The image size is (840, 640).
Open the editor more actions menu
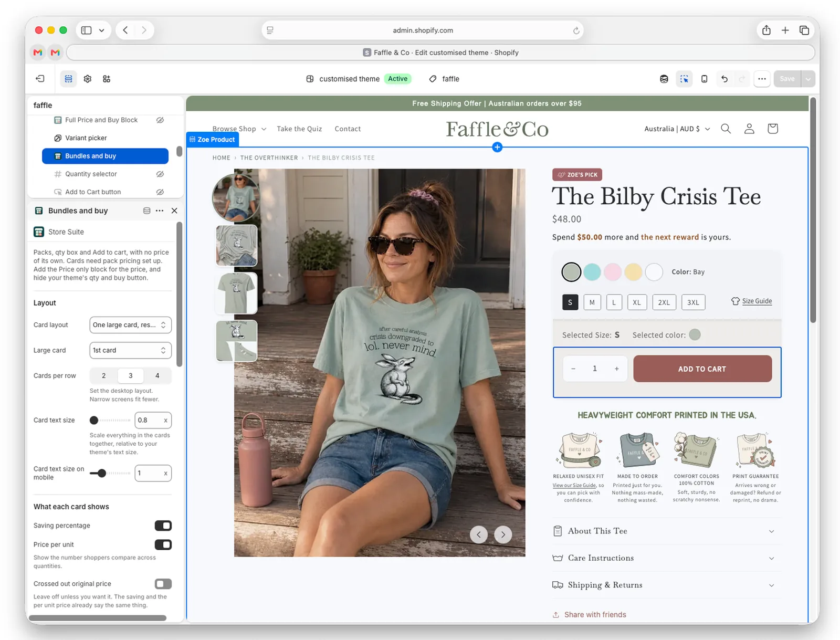click(x=762, y=79)
